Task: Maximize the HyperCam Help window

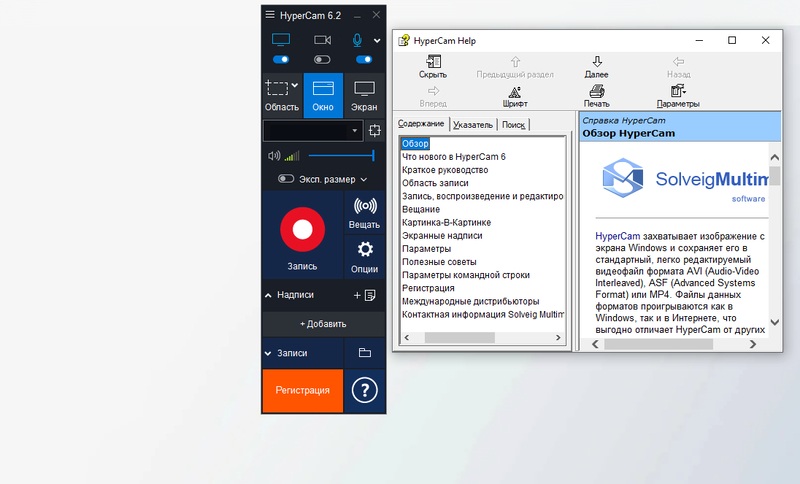Action: point(732,40)
